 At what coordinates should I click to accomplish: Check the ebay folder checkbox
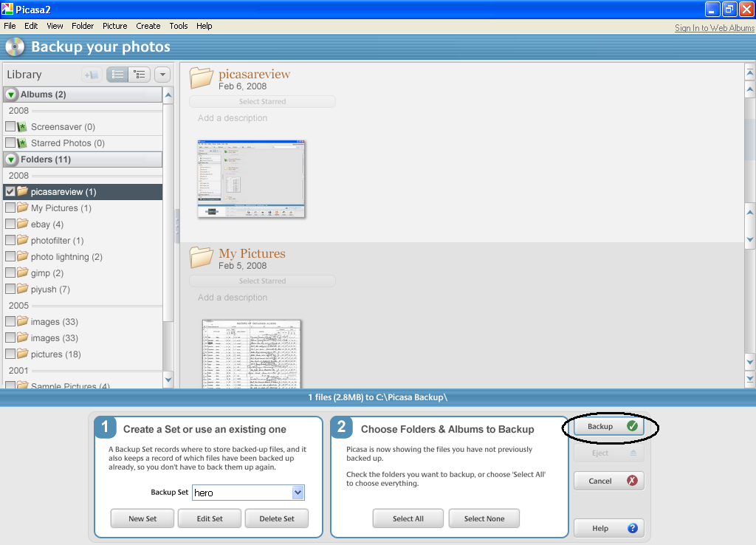pos(10,224)
